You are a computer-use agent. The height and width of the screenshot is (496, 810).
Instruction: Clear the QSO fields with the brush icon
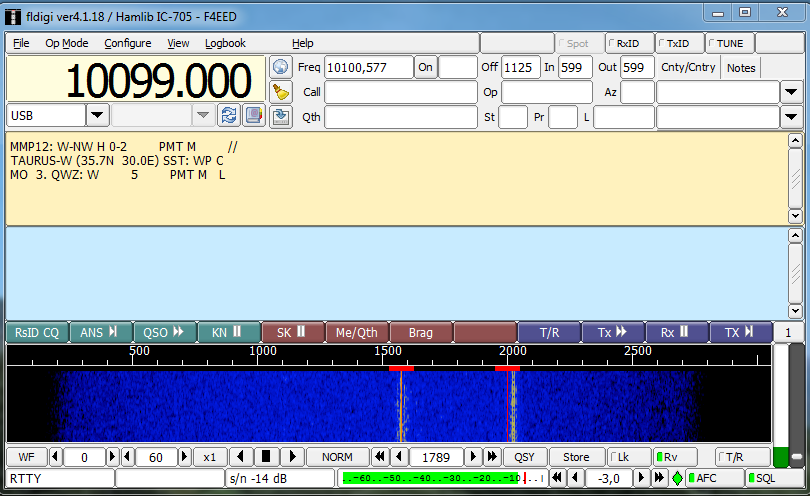[x=281, y=92]
